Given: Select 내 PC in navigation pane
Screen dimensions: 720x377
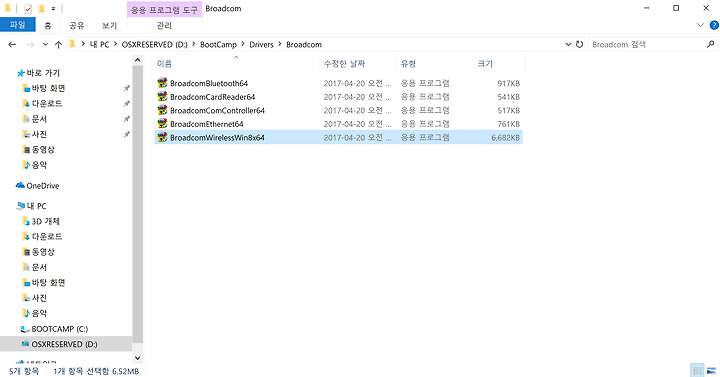Looking at the screenshot, I should [x=31, y=206].
